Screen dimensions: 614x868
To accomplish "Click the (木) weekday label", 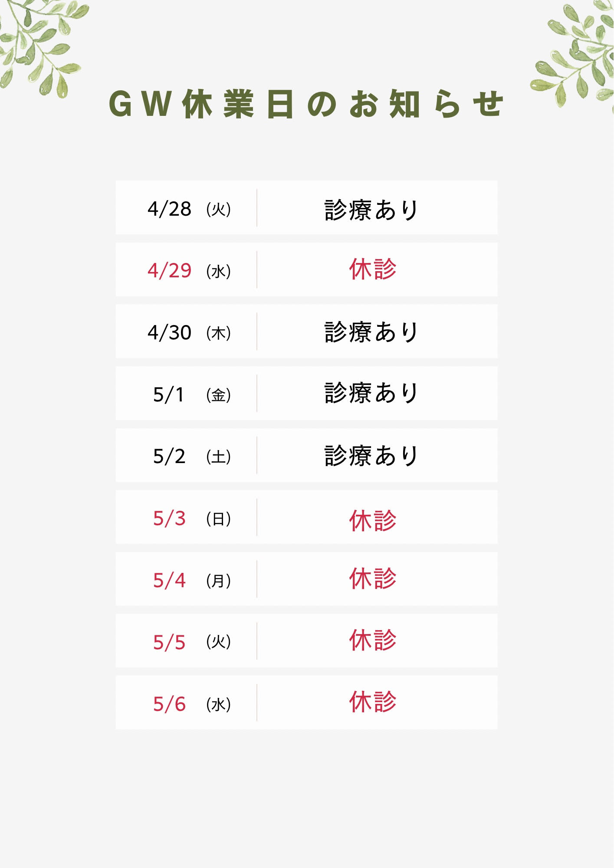I will click(x=218, y=333).
